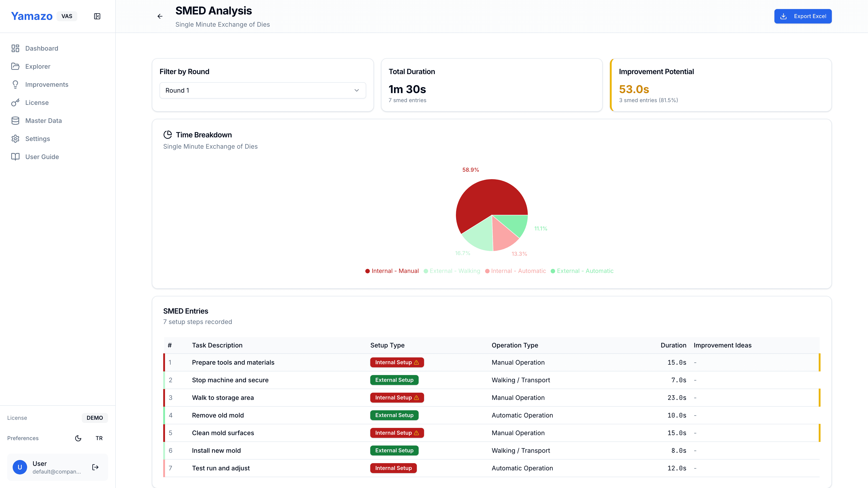The width and height of the screenshot is (868, 488).
Task: Open User Guide via its book icon
Action: click(15, 157)
